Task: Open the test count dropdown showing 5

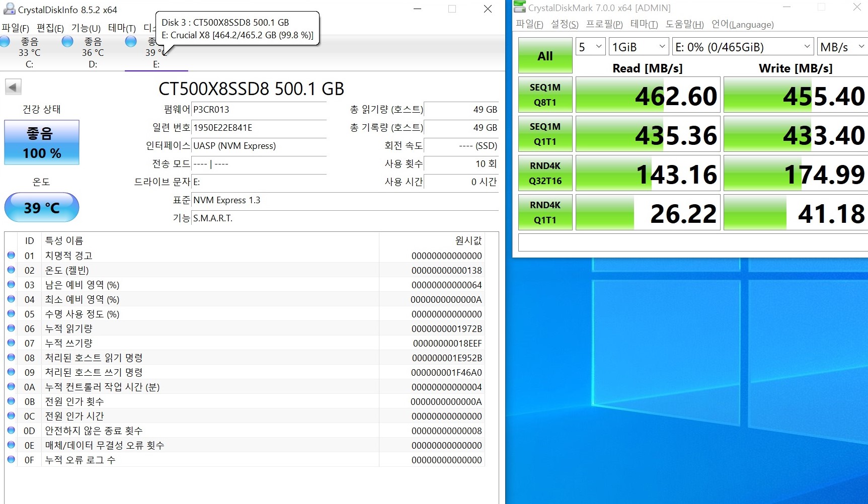Action: (x=590, y=47)
